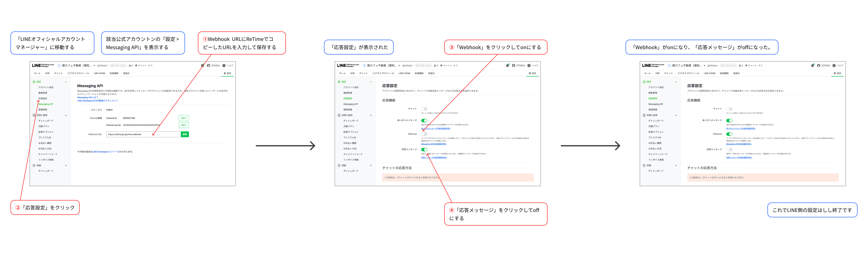
Task: Open LINE Developersコンソール link
Action: pos(106,152)
